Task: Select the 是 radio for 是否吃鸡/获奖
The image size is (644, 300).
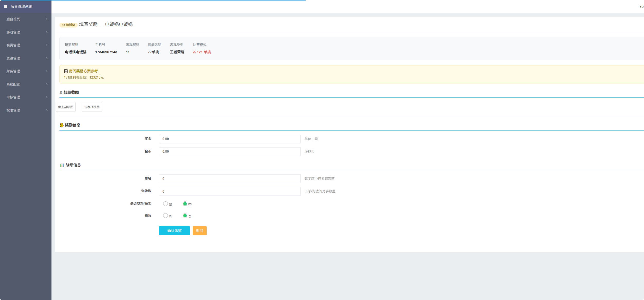Action: (x=166, y=204)
